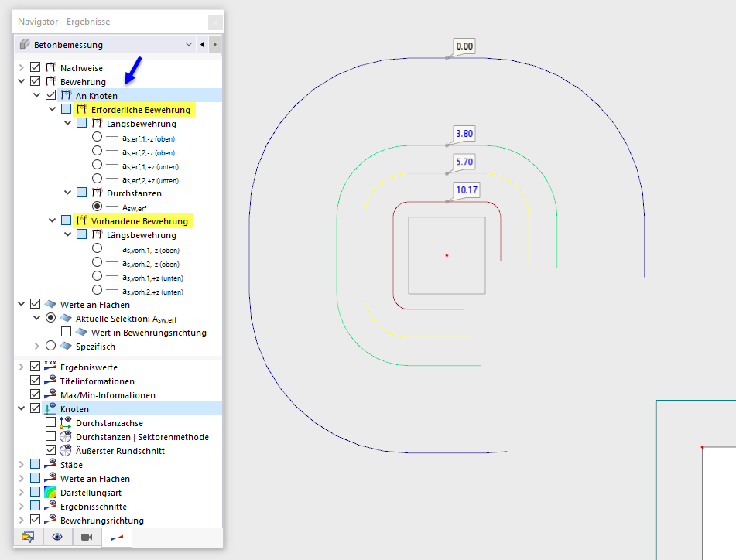
Task: Expand the Stäbe node
Action: click(x=22, y=464)
